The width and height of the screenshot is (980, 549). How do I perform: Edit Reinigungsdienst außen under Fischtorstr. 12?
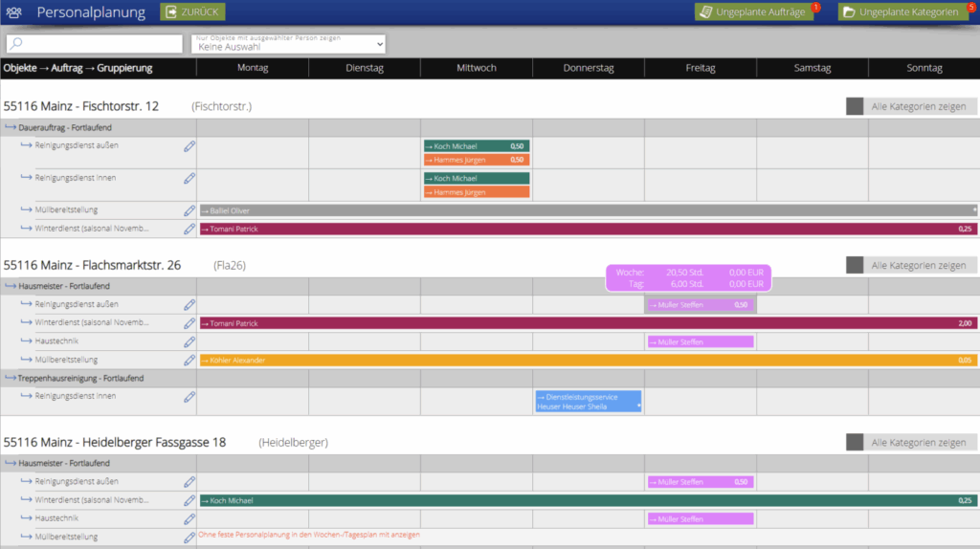click(x=189, y=146)
